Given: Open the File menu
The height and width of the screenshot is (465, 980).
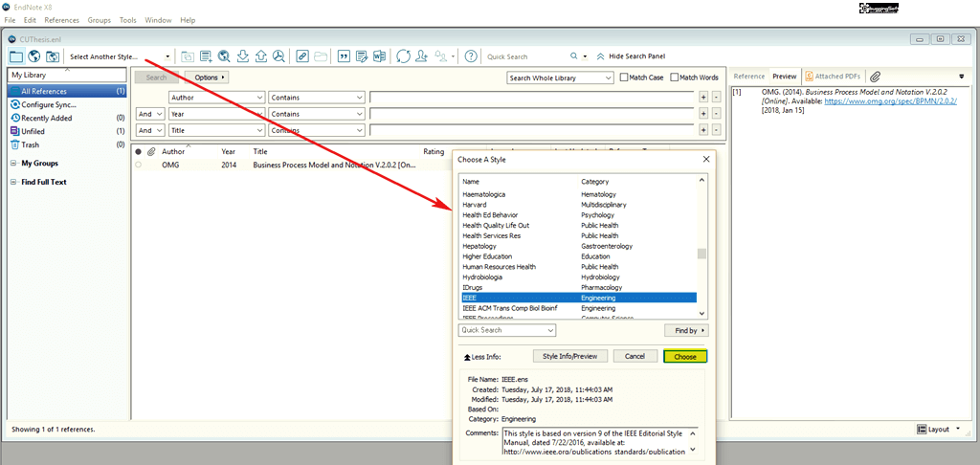Looking at the screenshot, I should [x=10, y=20].
